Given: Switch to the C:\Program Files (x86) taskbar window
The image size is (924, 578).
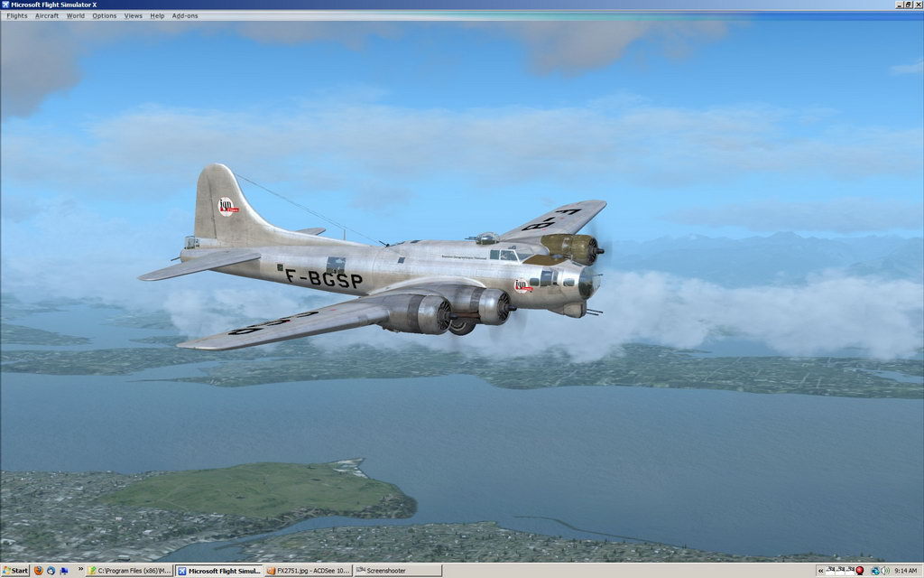Looking at the screenshot, I should click(130, 571).
